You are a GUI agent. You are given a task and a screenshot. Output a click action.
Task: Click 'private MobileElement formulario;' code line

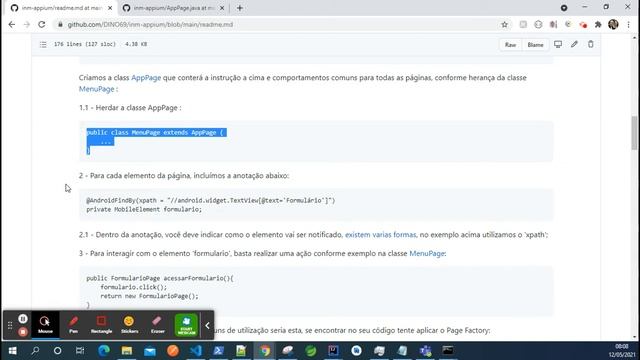144,209
